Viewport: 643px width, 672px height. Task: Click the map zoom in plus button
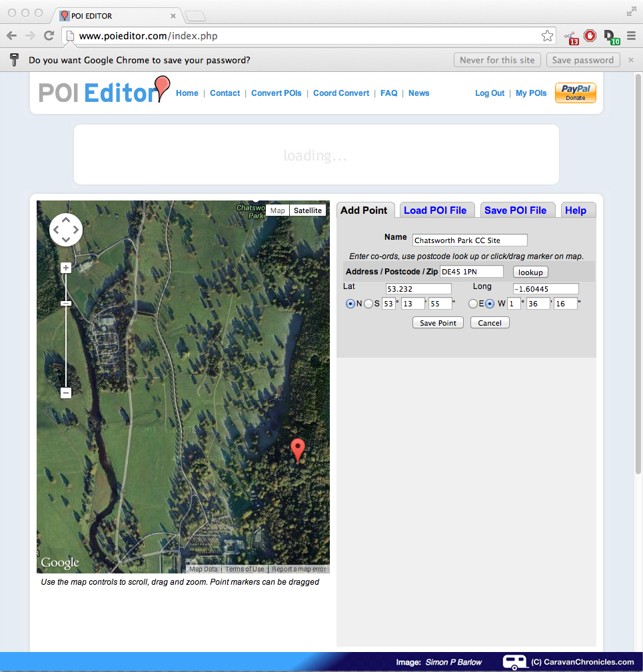[66, 268]
